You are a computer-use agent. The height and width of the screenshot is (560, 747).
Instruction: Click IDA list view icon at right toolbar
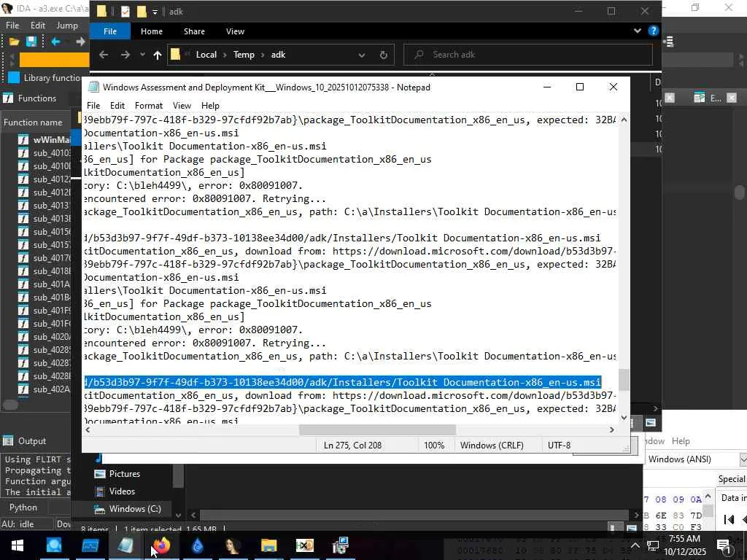[668, 42]
